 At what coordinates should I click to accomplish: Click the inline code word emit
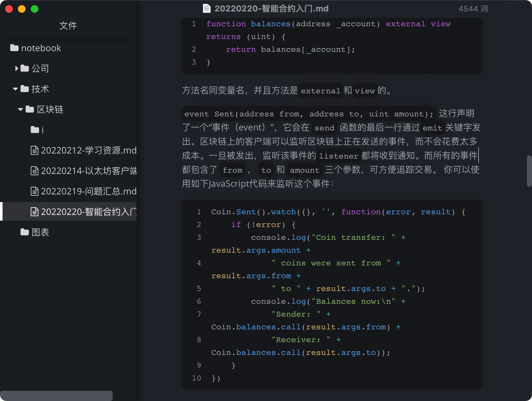[x=432, y=128]
